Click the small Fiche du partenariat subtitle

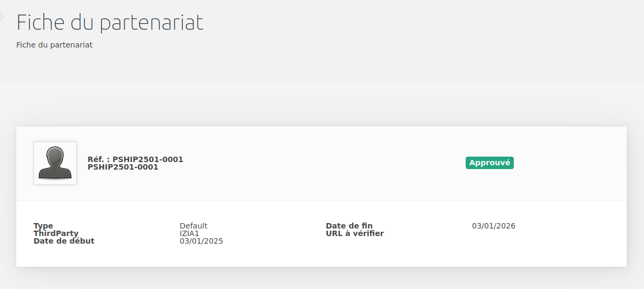[55, 45]
